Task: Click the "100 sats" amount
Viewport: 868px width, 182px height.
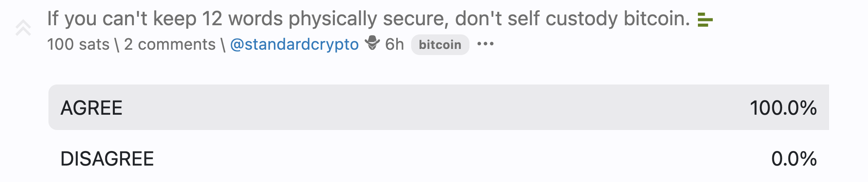Action: coord(78,45)
